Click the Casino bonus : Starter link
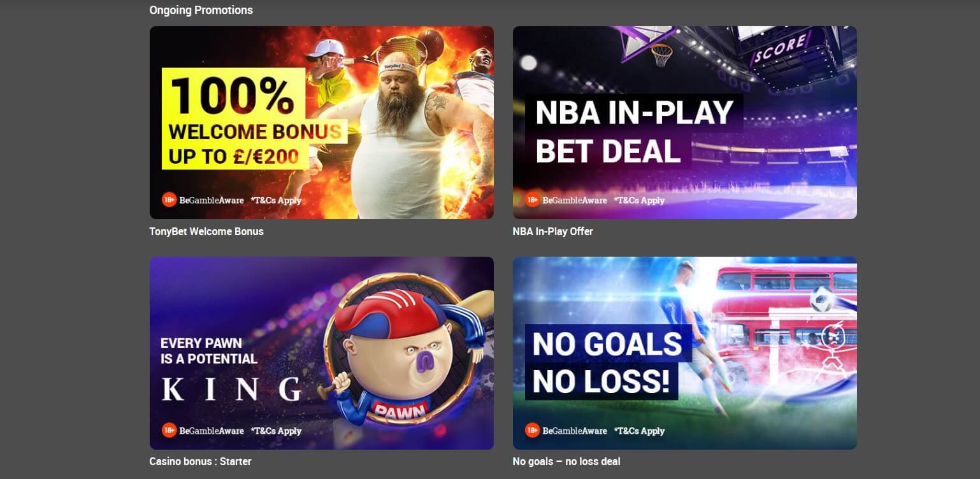This screenshot has width=980, height=479. [x=200, y=461]
